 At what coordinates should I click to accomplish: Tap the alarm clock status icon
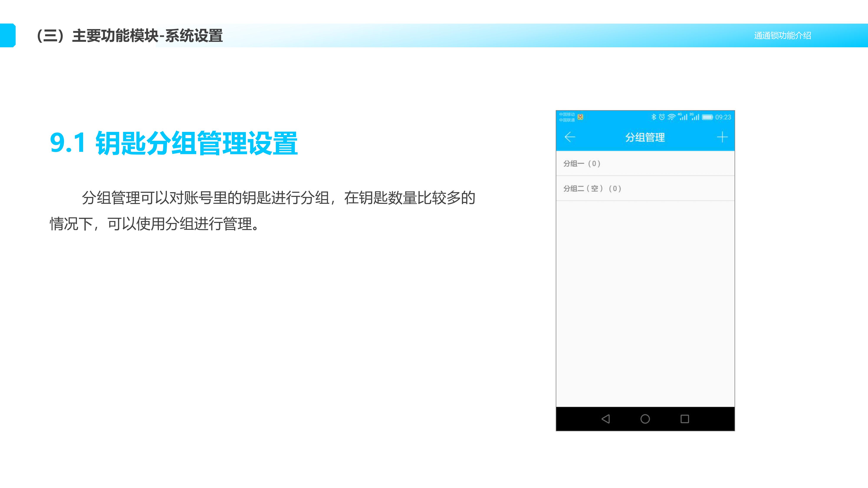662,117
